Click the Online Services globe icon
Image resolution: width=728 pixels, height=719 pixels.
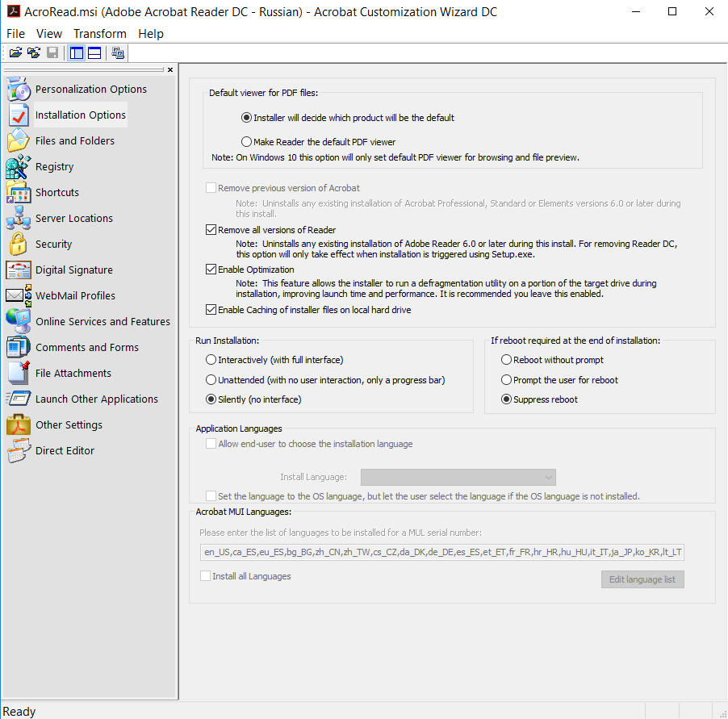pyautogui.click(x=19, y=321)
